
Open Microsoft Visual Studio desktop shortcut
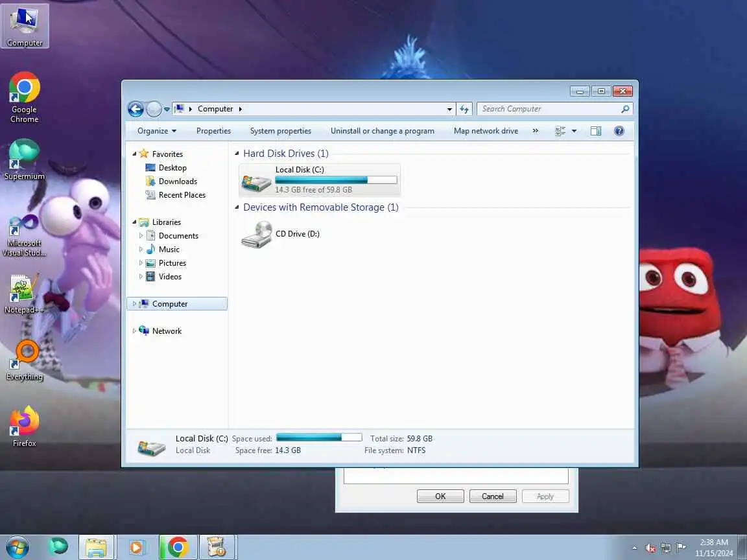tap(24, 235)
